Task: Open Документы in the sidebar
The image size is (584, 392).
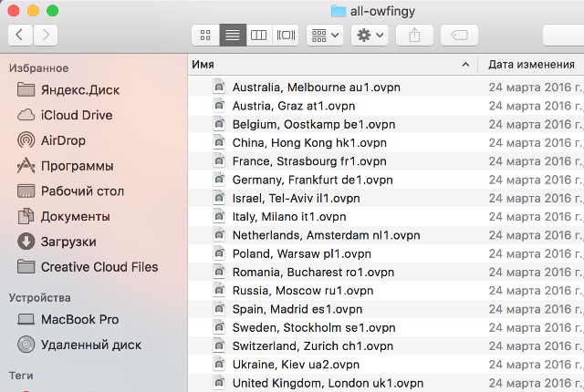Action: click(75, 216)
